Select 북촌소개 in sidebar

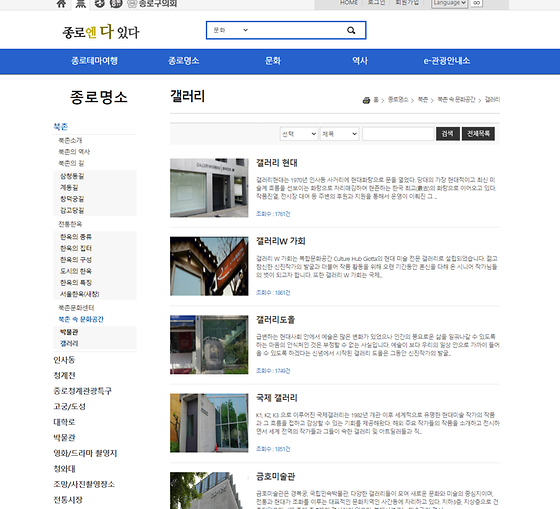click(x=70, y=140)
